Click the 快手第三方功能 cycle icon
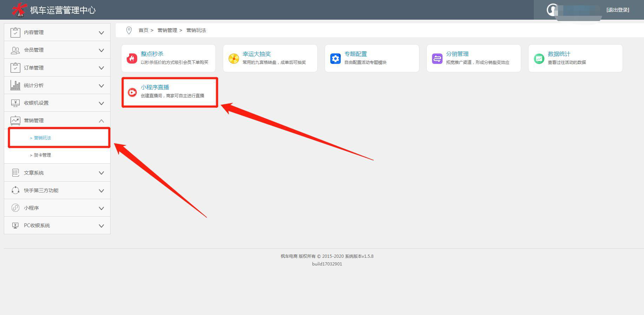Image resolution: width=644 pixels, height=315 pixels. point(15,190)
